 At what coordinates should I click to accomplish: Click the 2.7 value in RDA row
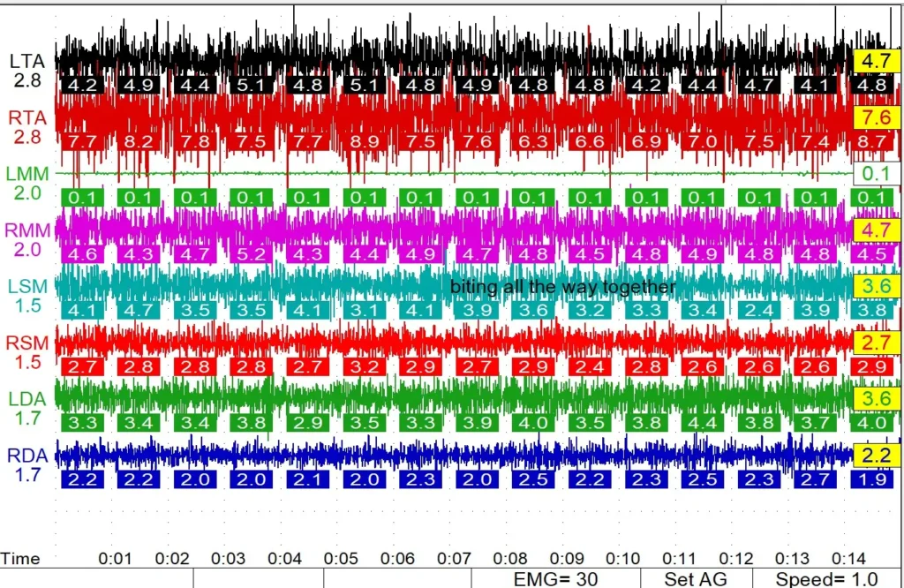(x=815, y=479)
